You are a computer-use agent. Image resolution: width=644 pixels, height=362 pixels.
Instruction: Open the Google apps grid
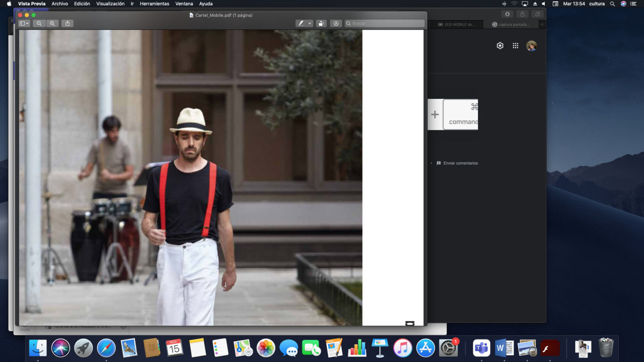pyautogui.click(x=515, y=46)
